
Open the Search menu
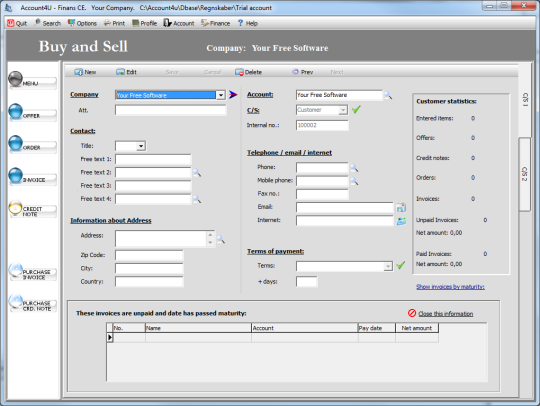click(48, 23)
